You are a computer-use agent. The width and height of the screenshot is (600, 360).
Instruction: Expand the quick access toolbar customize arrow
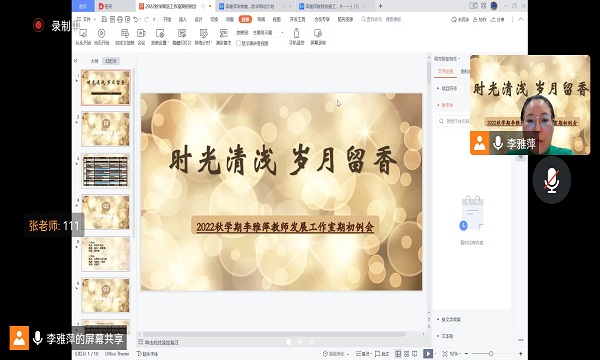[154, 19]
